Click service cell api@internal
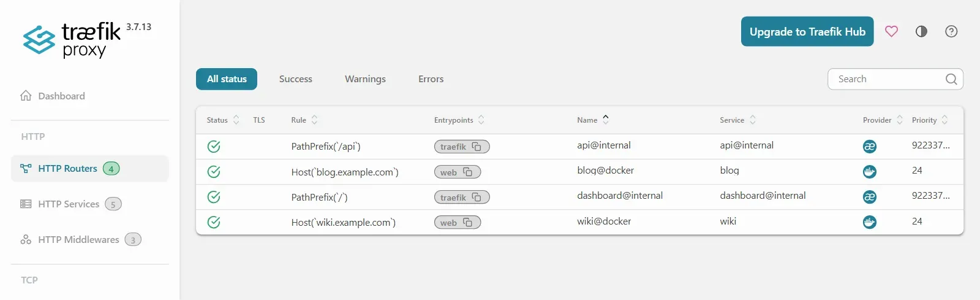Image resolution: width=980 pixels, height=300 pixels. click(747, 145)
